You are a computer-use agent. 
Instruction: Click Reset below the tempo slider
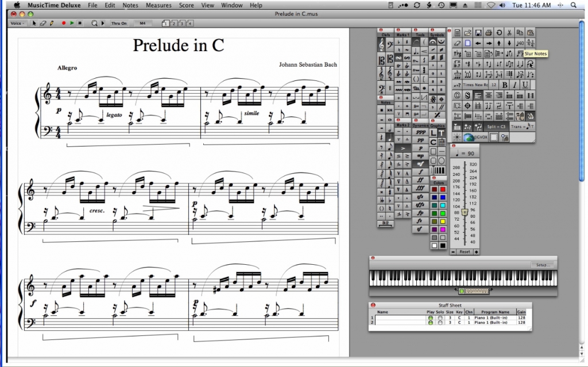tap(465, 251)
